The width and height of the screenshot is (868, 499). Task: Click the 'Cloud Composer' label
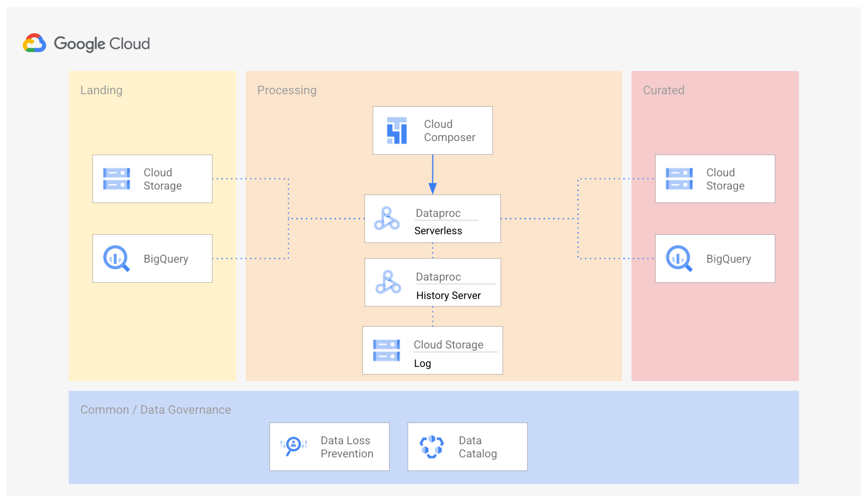450,131
